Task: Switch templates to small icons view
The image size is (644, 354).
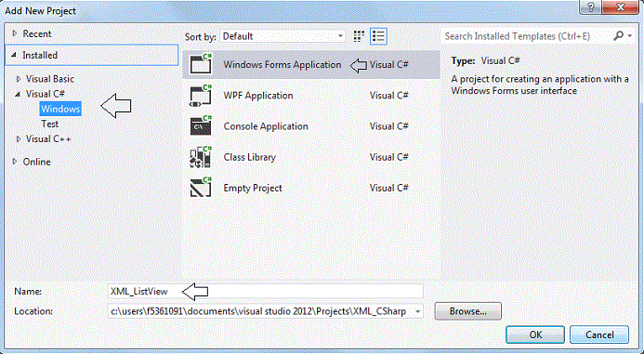Action: pos(359,36)
